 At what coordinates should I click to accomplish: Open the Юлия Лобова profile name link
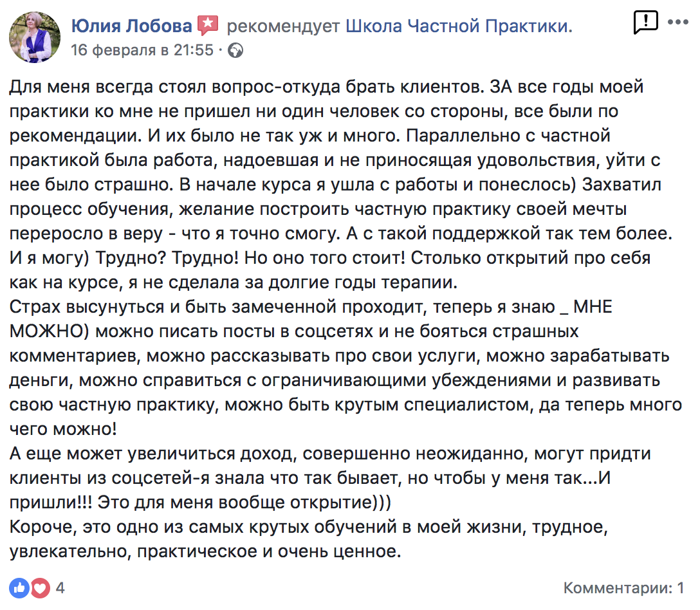click(x=131, y=26)
